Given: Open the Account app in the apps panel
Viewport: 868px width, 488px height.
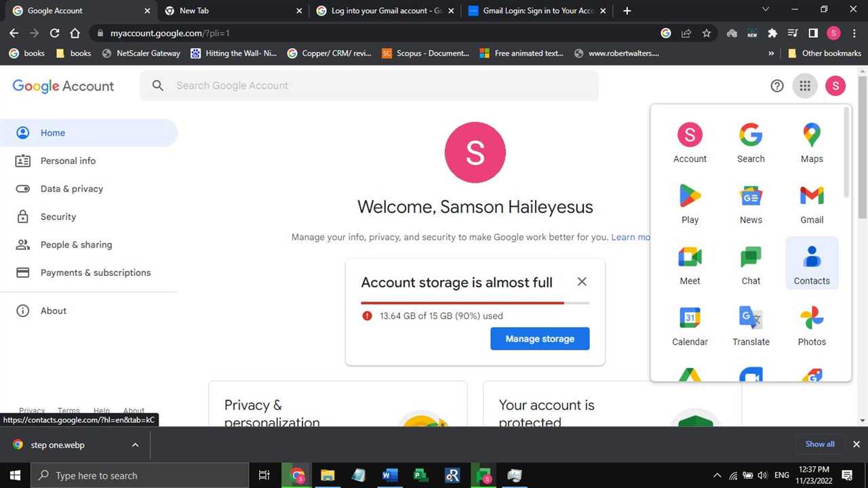Looking at the screenshot, I should click(690, 141).
